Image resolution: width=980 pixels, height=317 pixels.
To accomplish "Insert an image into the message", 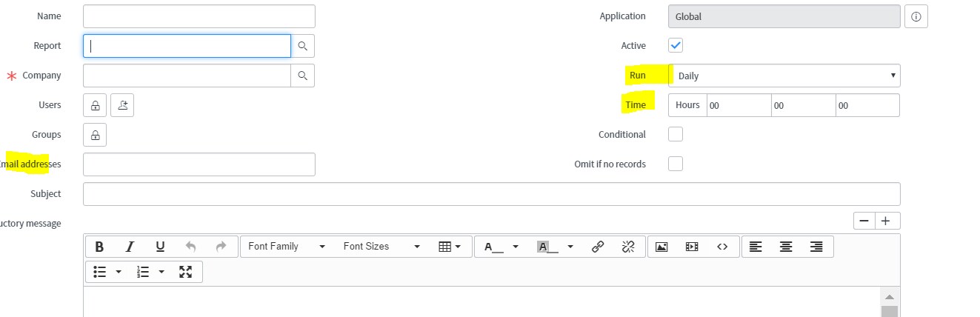I will pyautogui.click(x=661, y=247).
